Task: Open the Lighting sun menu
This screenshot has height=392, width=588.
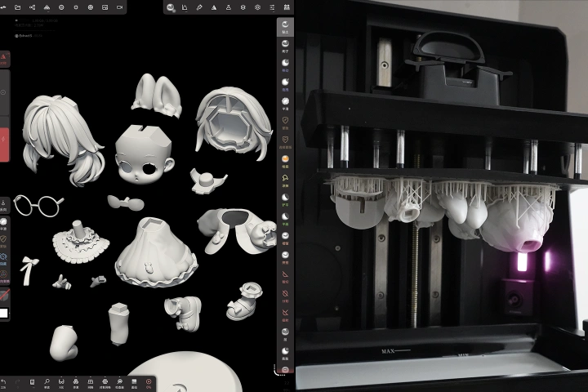Action: [76, 7]
